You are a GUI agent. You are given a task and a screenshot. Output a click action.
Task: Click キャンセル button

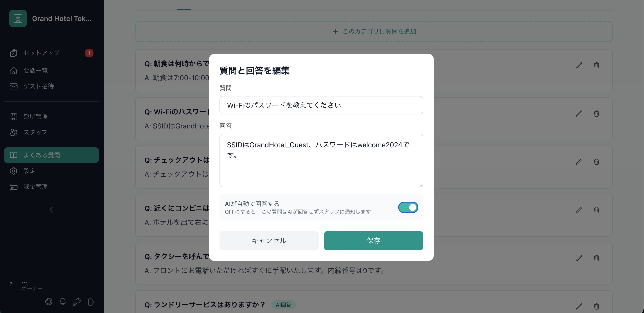[269, 241]
